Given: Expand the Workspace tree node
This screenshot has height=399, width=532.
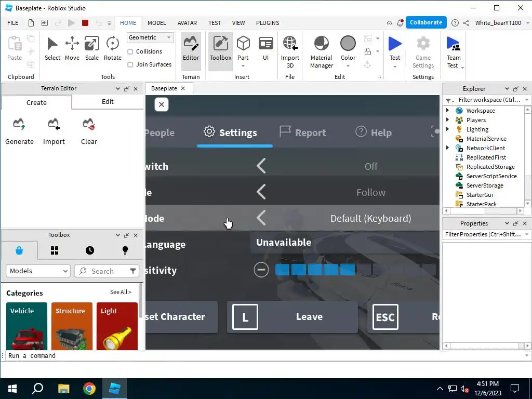Looking at the screenshot, I should (x=447, y=110).
